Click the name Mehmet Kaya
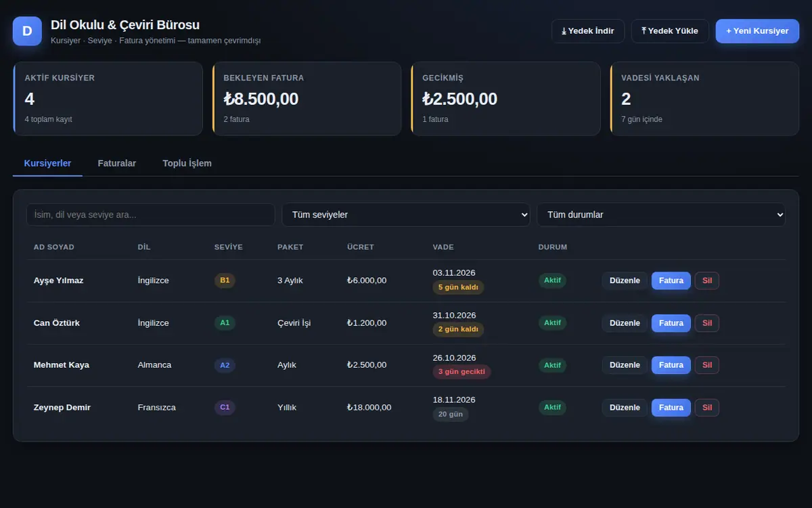 62,365
